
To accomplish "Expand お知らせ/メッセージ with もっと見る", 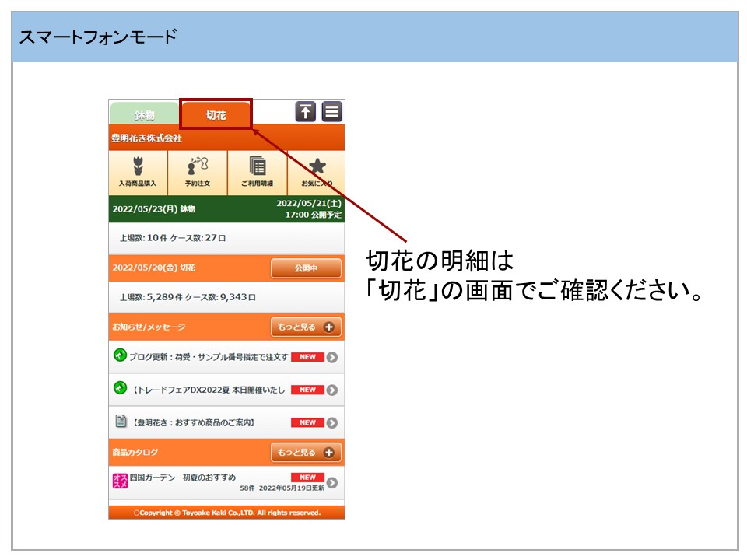I will (306, 327).
